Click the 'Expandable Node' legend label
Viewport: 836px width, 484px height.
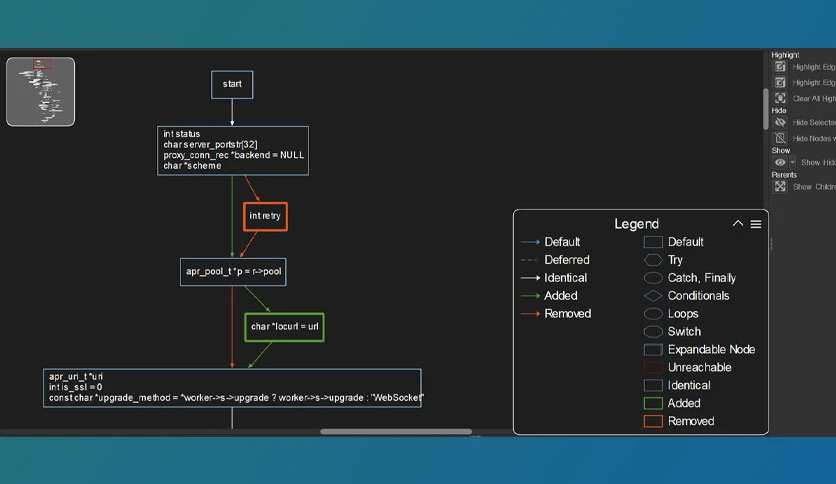pos(711,350)
